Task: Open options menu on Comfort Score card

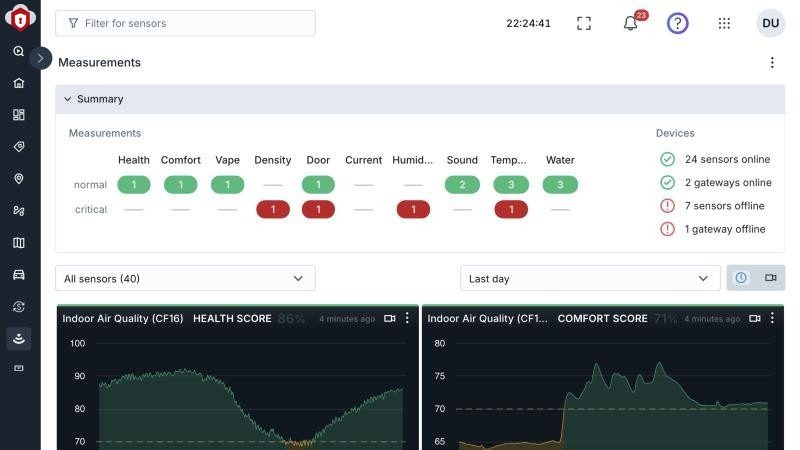Action: (x=772, y=318)
